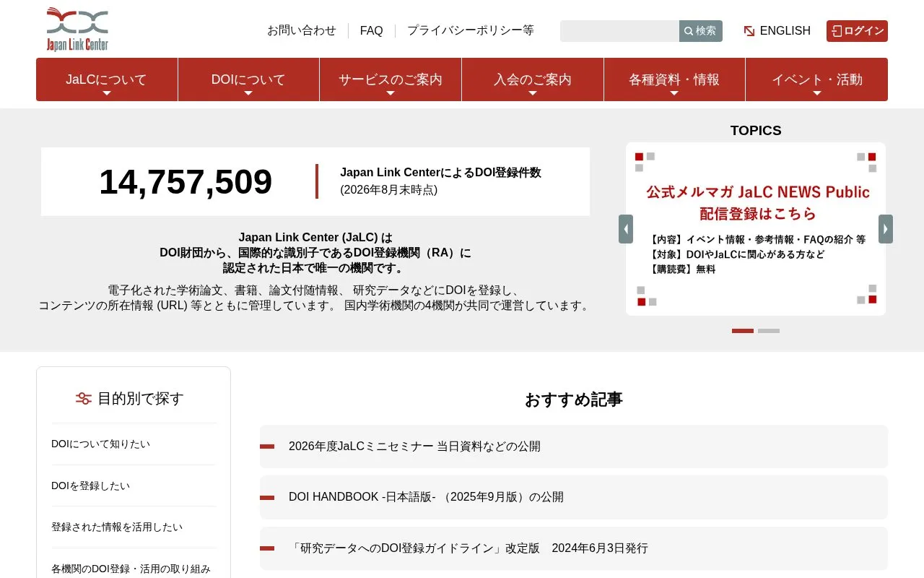Click the ENGLISH language arrow icon
This screenshot has width=924, height=578.
pyautogui.click(x=749, y=31)
